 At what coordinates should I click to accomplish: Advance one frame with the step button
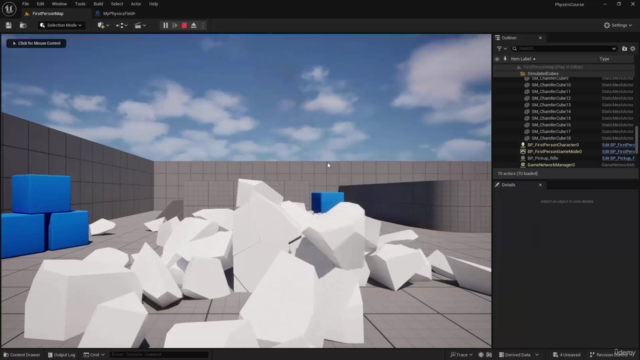pos(175,25)
